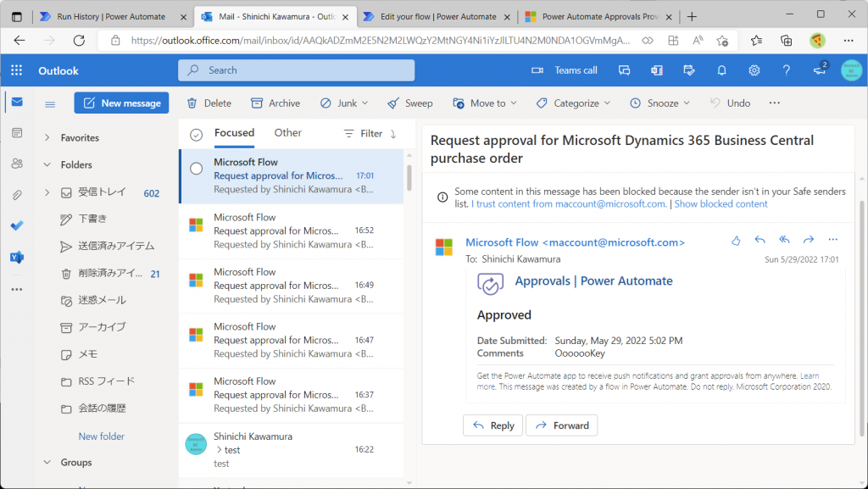The height and width of the screenshot is (489, 868).
Task: Expand the 受信トレイ folder chevron
Action: [x=47, y=192]
